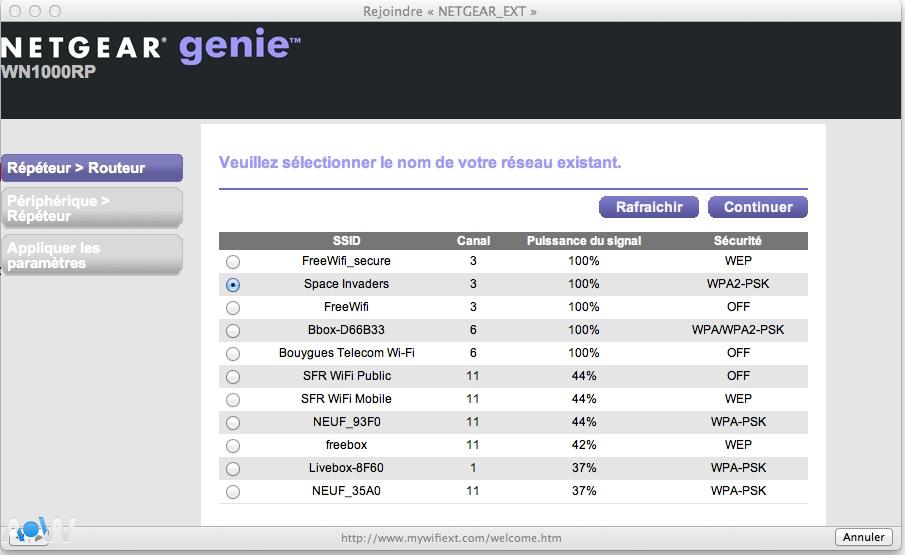
Task: Select Bbox-D66B33 network radio button
Action: [233, 331]
